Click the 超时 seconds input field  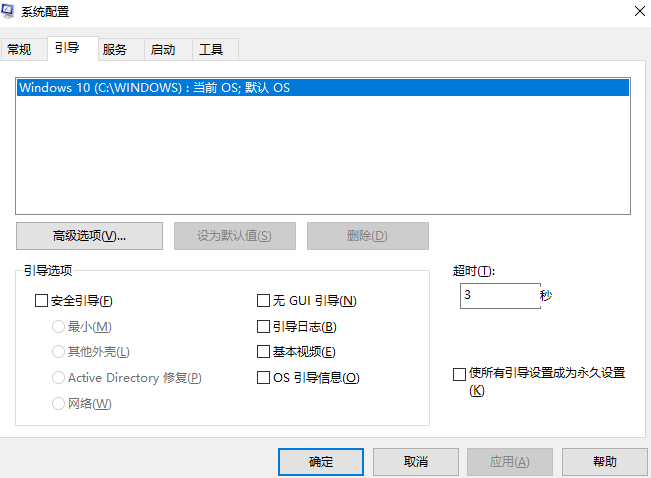(x=499, y=296)
